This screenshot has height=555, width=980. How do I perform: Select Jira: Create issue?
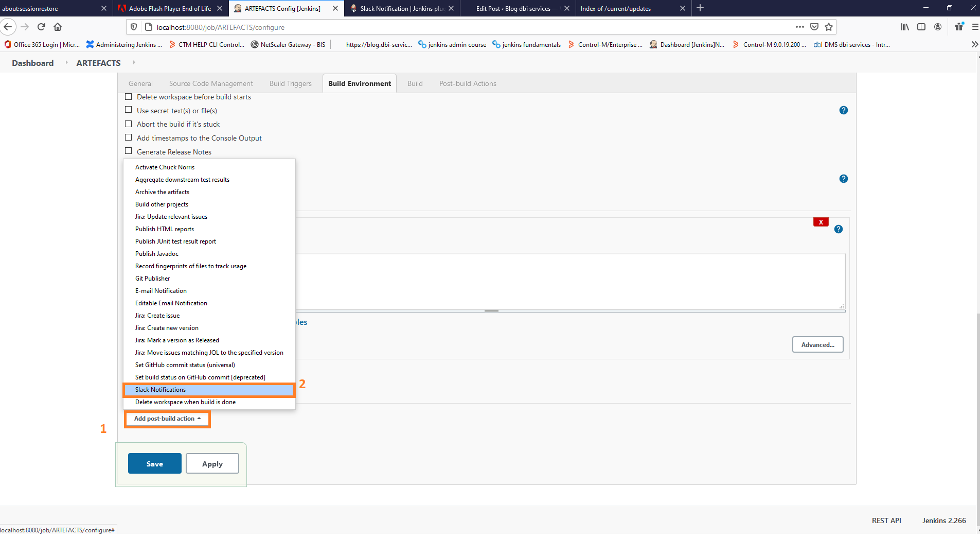pyautogui.click(x=209, y=316)
